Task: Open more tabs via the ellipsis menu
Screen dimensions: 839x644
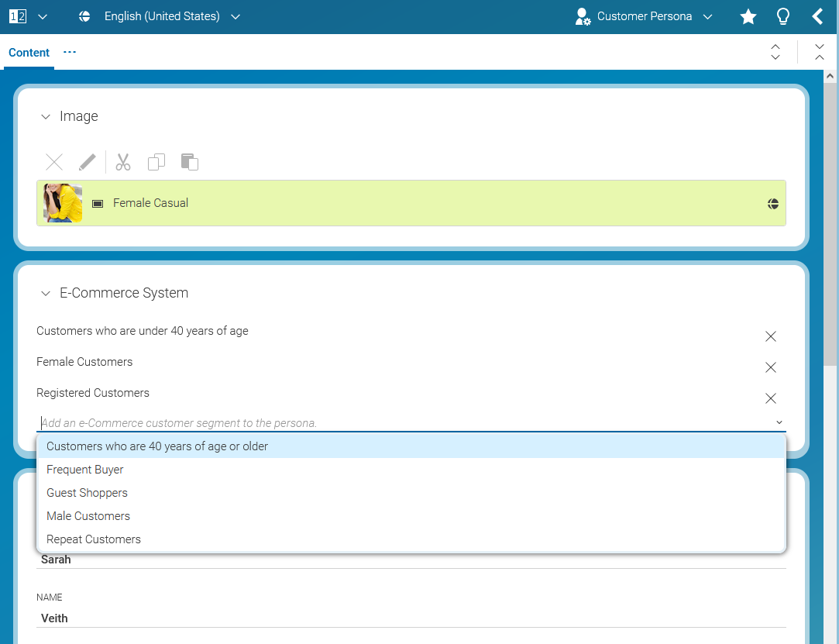Action: pyautogui.click(x=69, y=52)
